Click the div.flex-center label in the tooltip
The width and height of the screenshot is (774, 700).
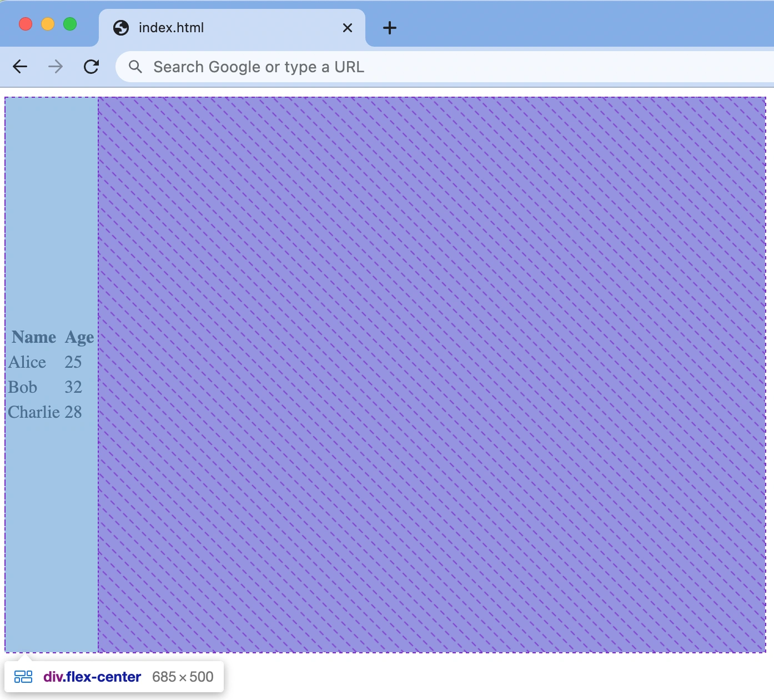coord(91,677)
